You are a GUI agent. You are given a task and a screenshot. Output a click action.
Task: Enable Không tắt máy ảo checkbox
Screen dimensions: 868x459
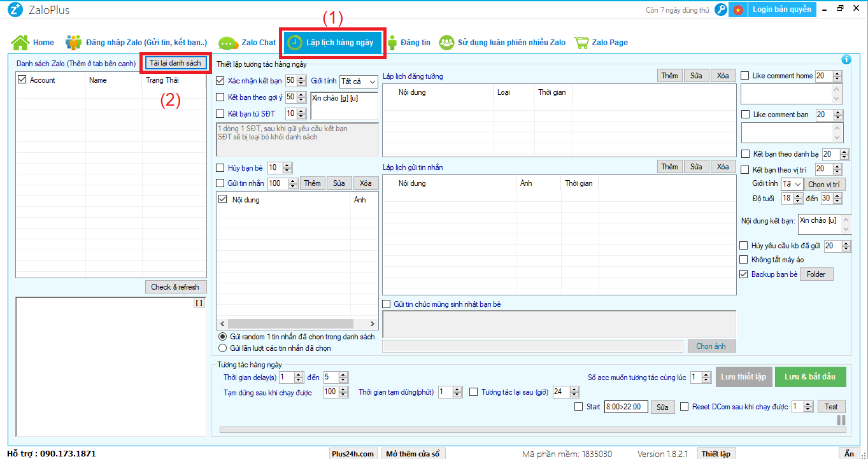(743, 260)
